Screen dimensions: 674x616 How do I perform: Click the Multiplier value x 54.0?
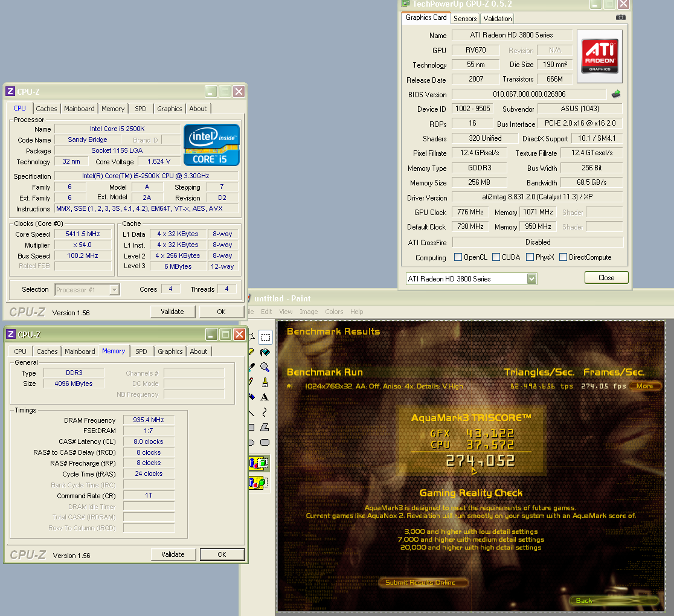pos(83,245)
